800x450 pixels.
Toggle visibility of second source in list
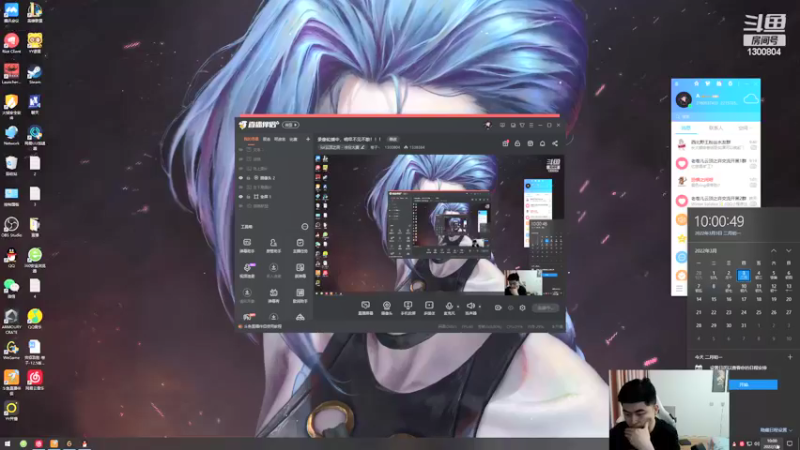point(241,159)
